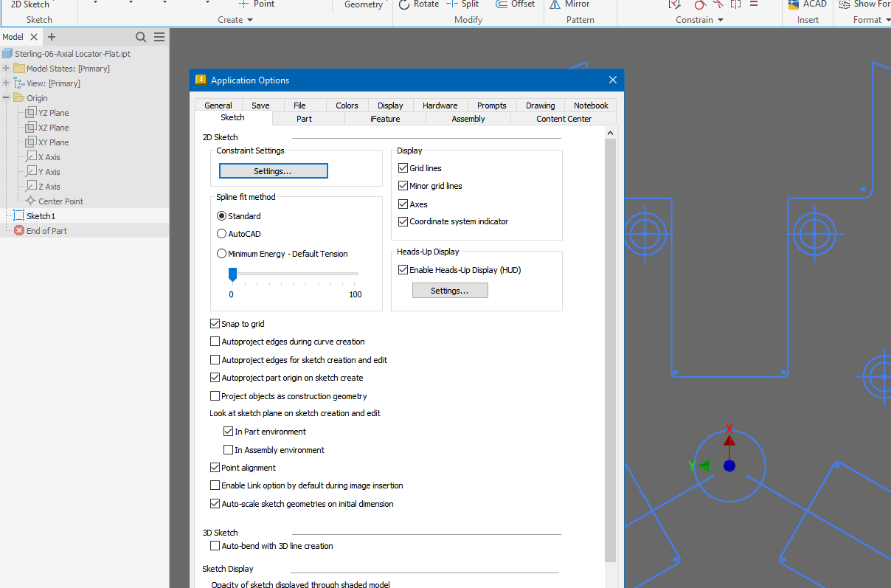Screen dimensions: 891x588
Task: Open Heads-Up Display Settings
Action: [450, 290]
